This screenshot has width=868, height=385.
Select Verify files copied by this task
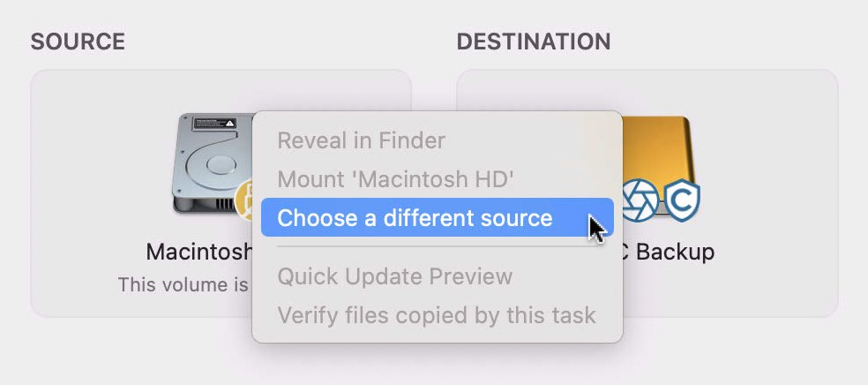coord(437,314)
